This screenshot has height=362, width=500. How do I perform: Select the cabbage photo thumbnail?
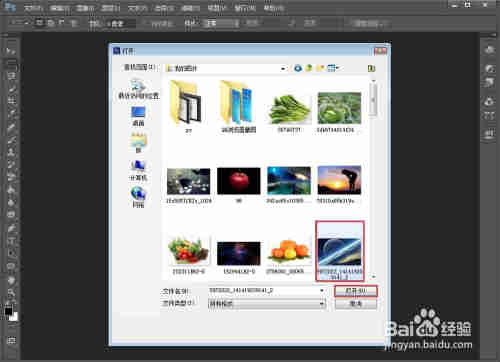[x=339, y=112]
